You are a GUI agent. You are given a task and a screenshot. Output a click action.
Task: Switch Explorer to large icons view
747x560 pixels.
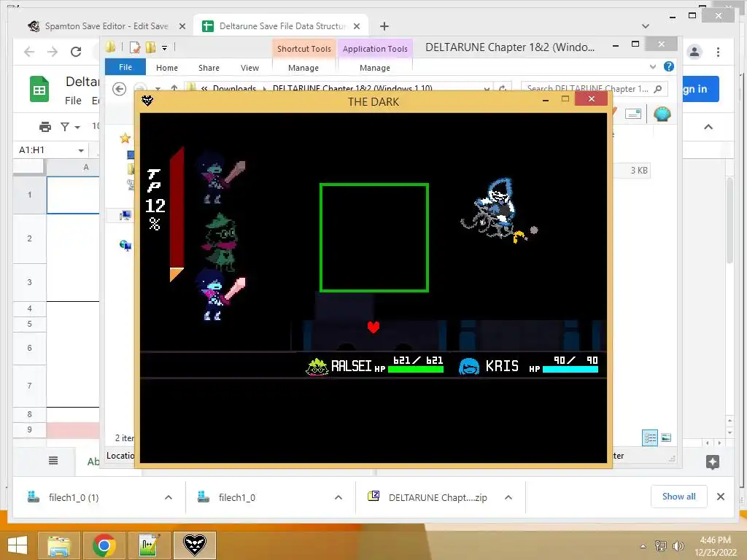coord(666,437)
